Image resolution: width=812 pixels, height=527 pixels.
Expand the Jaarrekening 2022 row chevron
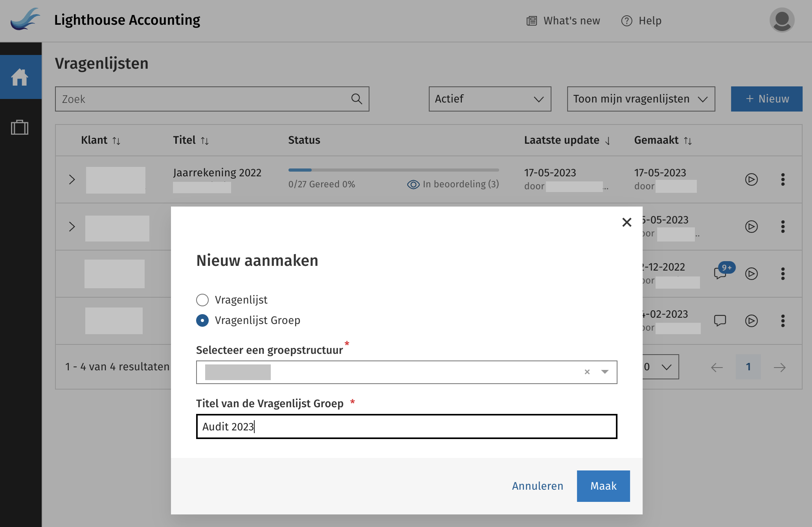(72, 179)
